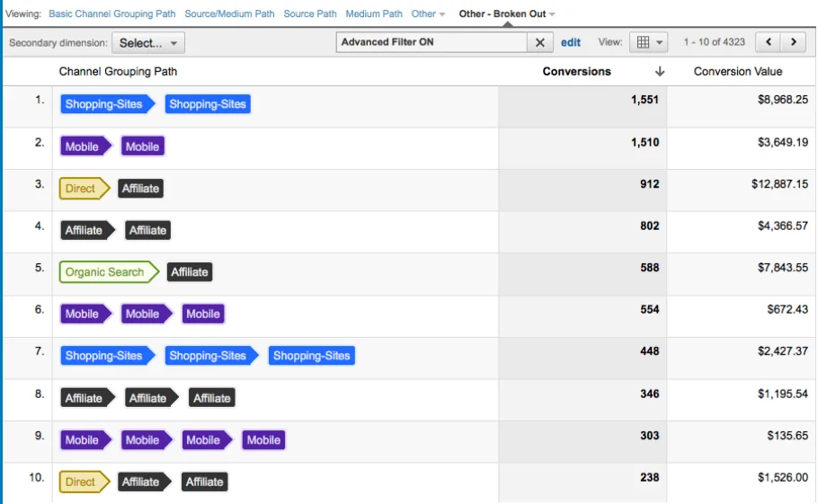
Task: Open the Secondary dimension Select dropdown
Action: tap(148, 43)
